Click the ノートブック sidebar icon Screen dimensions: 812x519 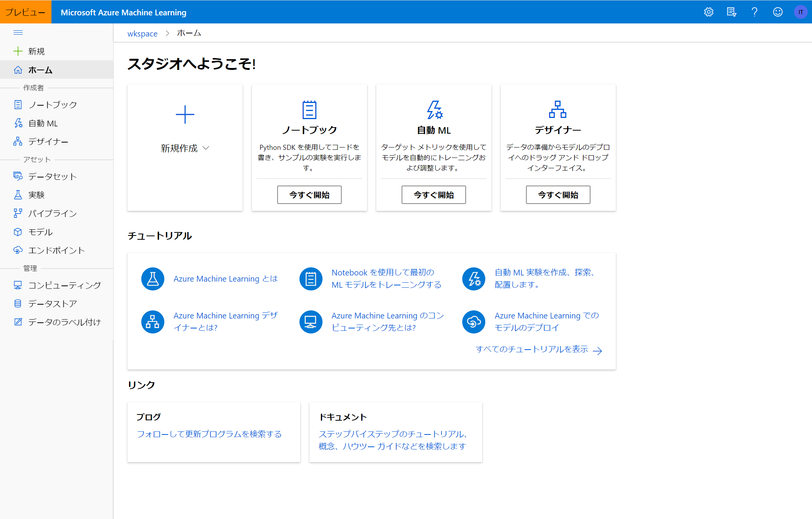click(18, 104)
